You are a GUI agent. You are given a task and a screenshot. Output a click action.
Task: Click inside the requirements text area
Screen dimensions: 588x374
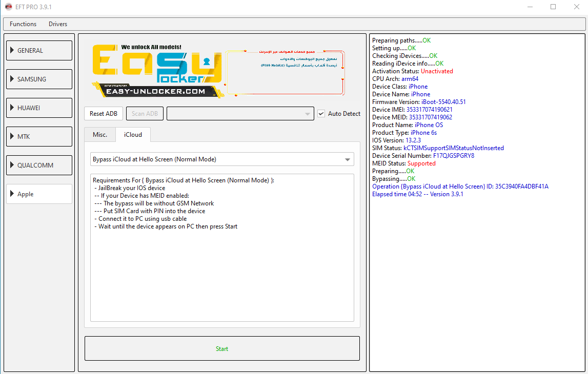tap(222, 247)
